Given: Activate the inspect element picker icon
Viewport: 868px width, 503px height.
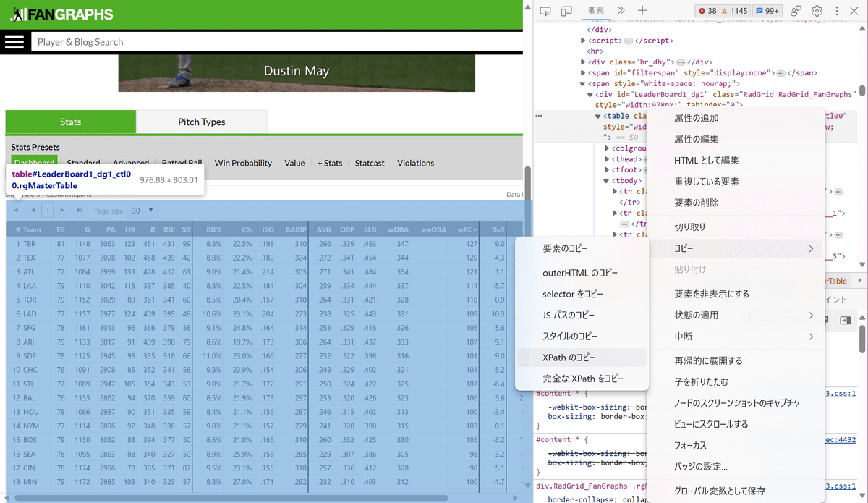Looking at the screenshot, I should 546,11.
